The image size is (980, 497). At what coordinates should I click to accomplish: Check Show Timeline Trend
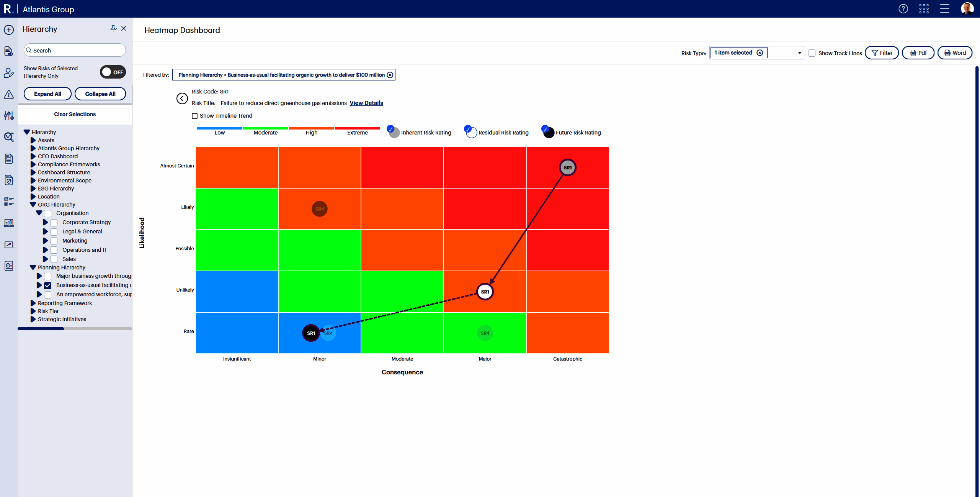click(x=194, y=116)
